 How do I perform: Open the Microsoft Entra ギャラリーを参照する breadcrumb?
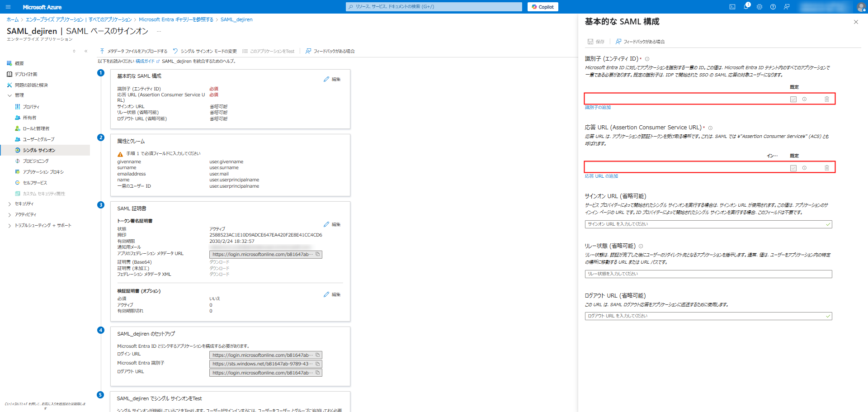(x=176, y=19)
